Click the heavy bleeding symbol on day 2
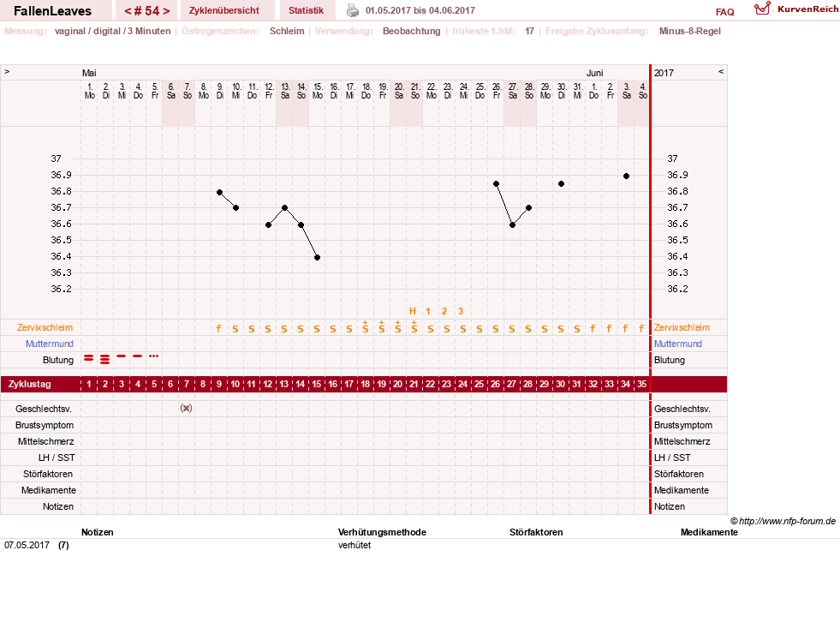The width and height of the screenshot is (840, 634). point(105,359)
